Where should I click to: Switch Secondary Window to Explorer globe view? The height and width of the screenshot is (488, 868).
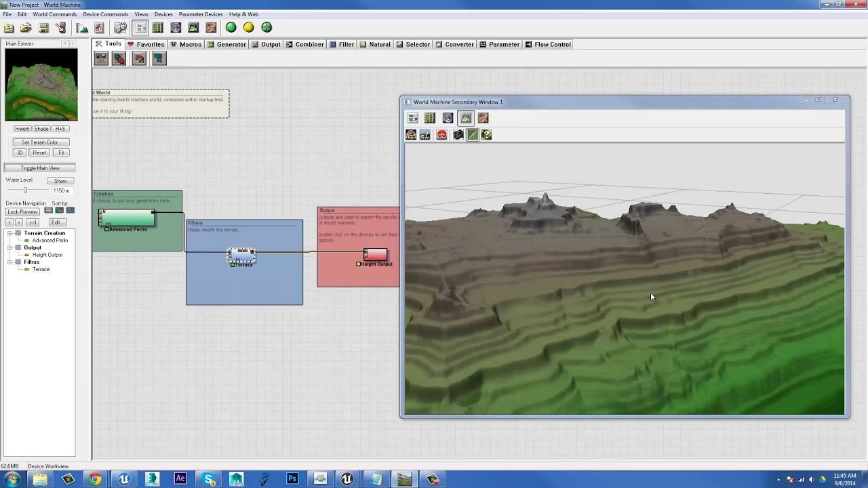[448, 119]
